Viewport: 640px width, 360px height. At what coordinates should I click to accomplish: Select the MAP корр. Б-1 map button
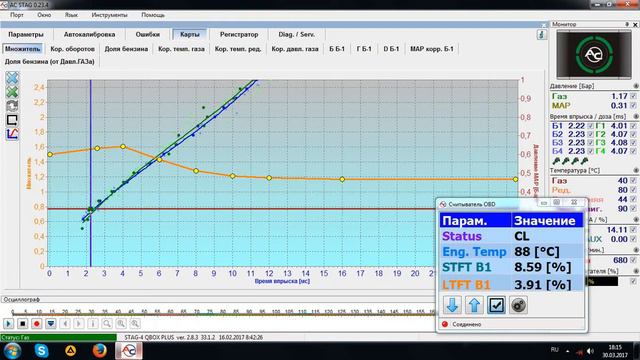coord(431,49)
